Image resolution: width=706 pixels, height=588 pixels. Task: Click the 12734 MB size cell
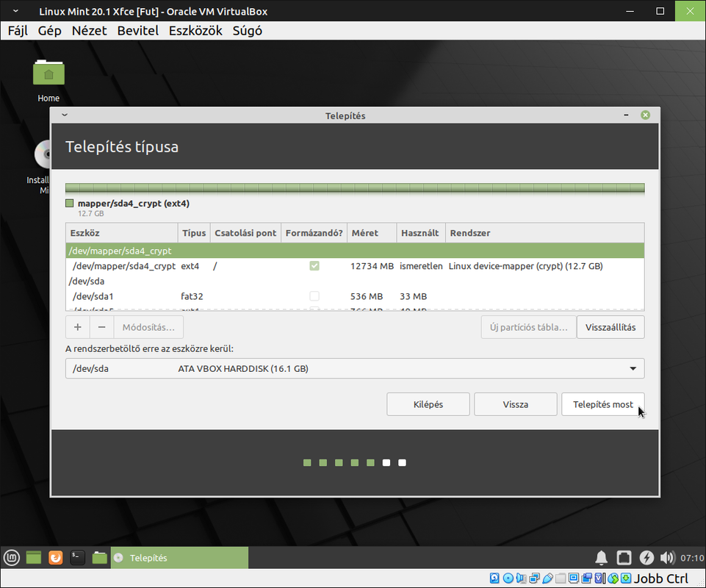pyautogui.click(x=372, y=266)
